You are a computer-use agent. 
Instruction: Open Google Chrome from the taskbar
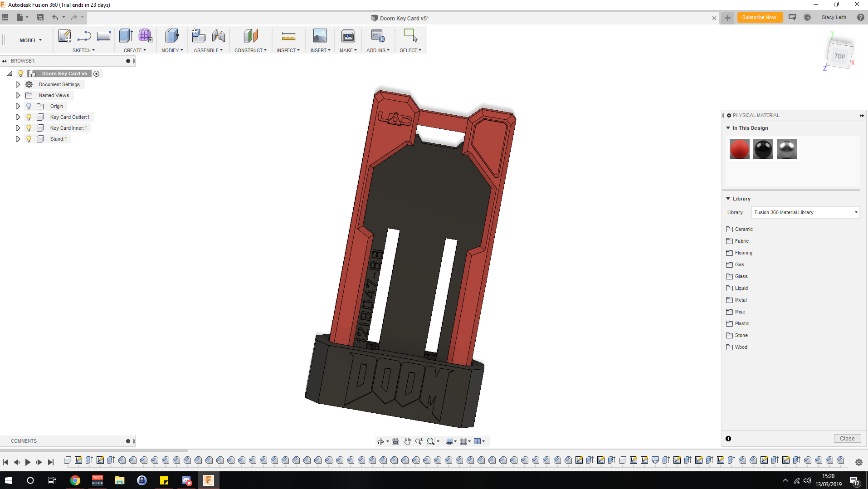click(x=75, y=480)
